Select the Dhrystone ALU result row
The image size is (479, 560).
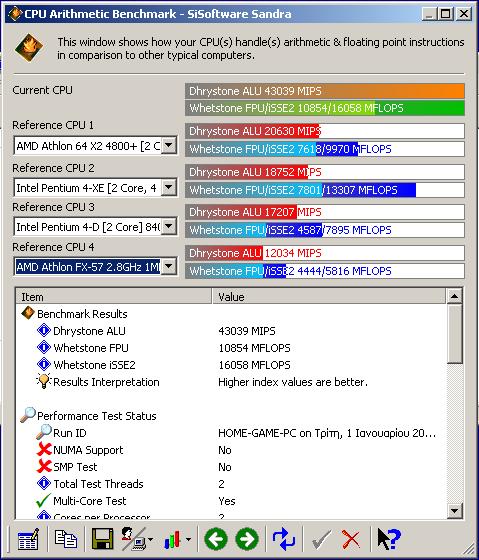pyautogui.click(x=89, y=331)
